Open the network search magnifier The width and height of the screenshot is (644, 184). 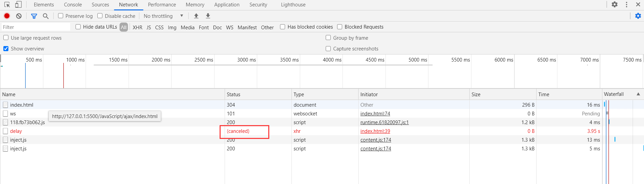point(46,16)
